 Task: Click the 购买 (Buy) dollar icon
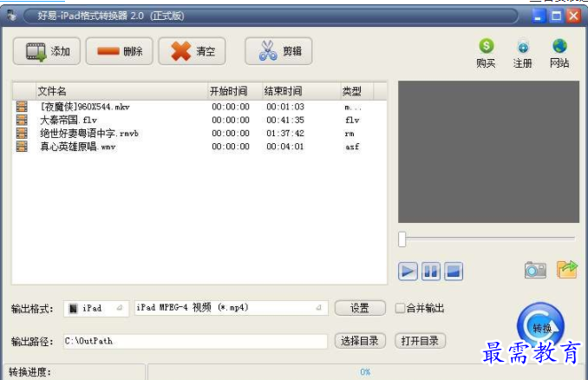pyautogui.click(x=486, y=47)
